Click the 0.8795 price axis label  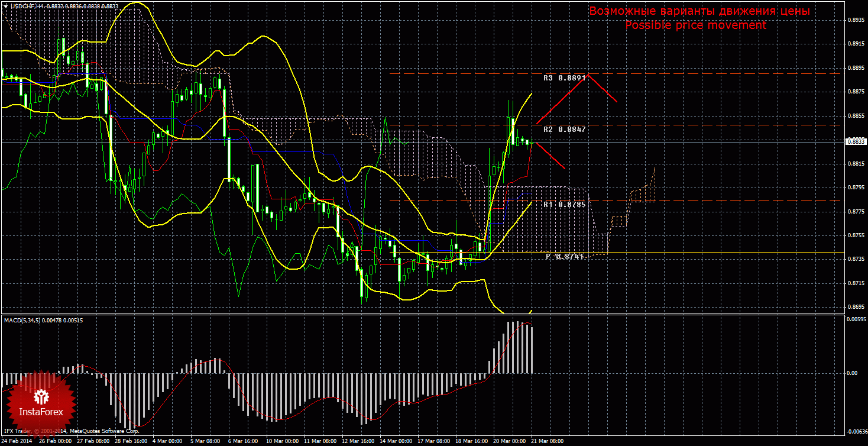[856, 188]
